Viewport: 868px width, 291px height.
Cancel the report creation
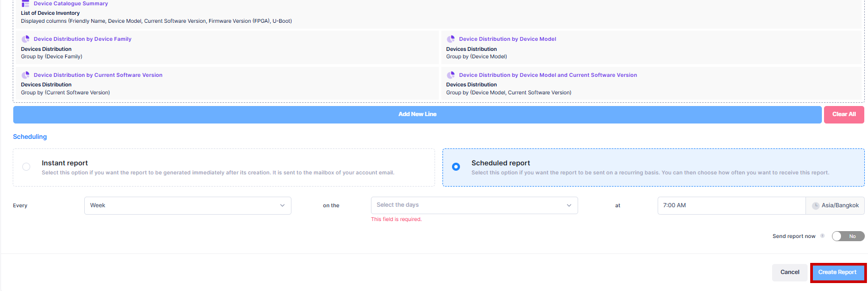(790, 272)
